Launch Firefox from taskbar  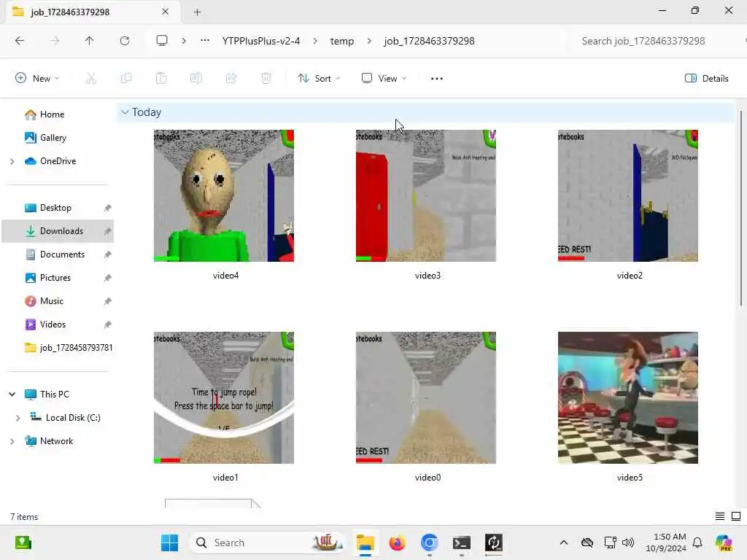point(397,542)
